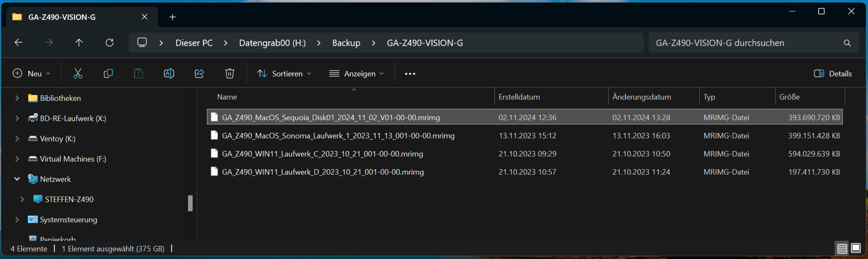Click the Delete trash can icon
The image size is (868, 259).
tap(230, 74)
